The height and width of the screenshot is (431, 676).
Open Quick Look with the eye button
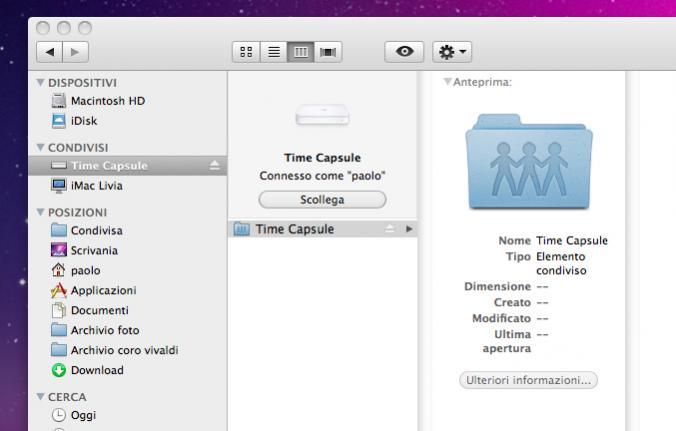[404, 52]
